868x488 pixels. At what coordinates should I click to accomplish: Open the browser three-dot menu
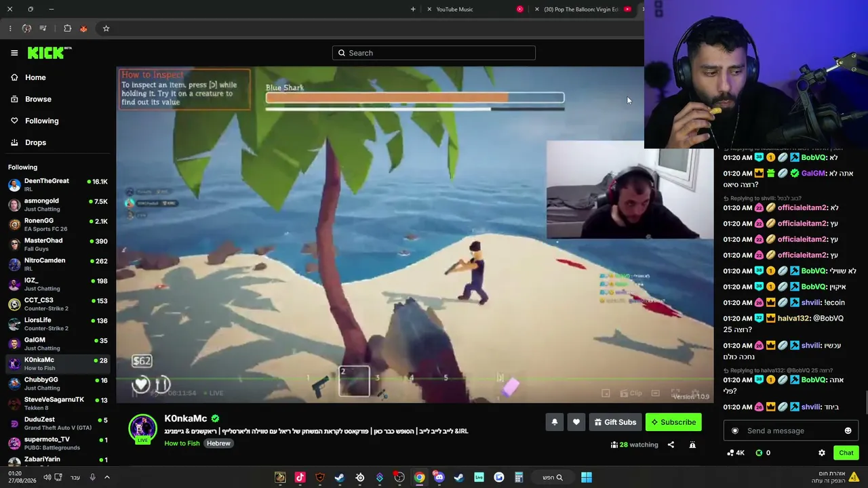point(10,28)
